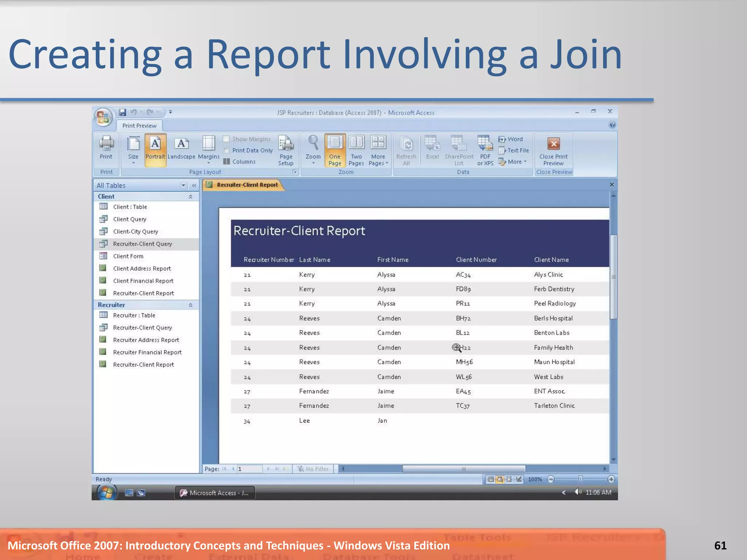Open the Windows Start orb
The height and width of the screenshot is (560, 747).
[107, 493]
